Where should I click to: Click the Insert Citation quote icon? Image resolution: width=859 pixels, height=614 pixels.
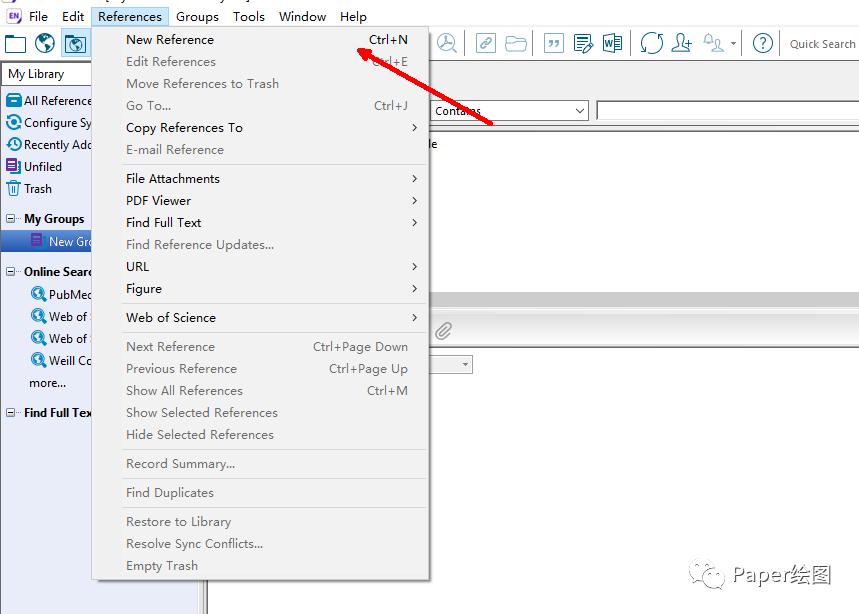click(553, 43)
